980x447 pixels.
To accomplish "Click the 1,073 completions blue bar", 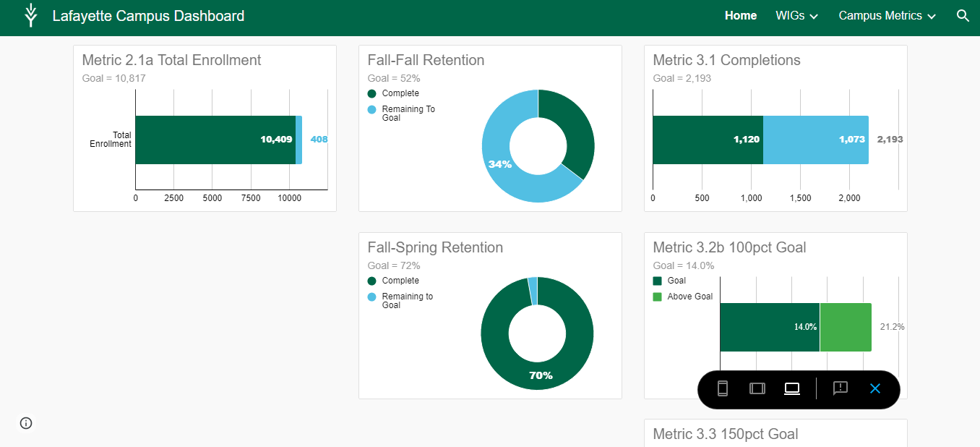I will pos(816,140).
